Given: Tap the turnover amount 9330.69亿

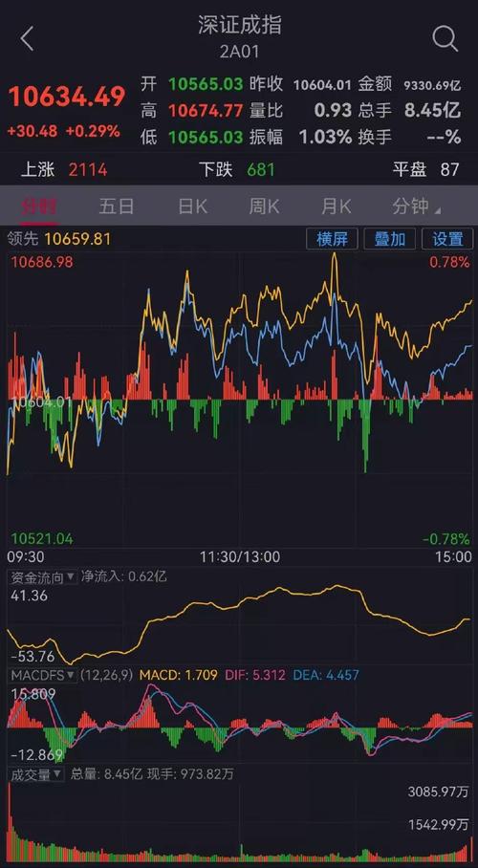Looking at the screenshot, I should pos(432,85).
